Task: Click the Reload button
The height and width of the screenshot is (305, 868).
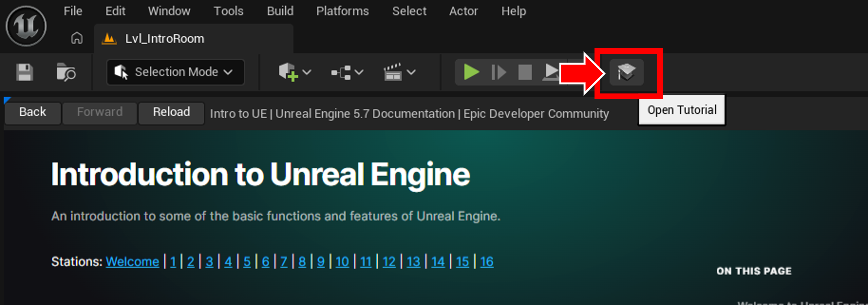Action: [x=171, y=112]
